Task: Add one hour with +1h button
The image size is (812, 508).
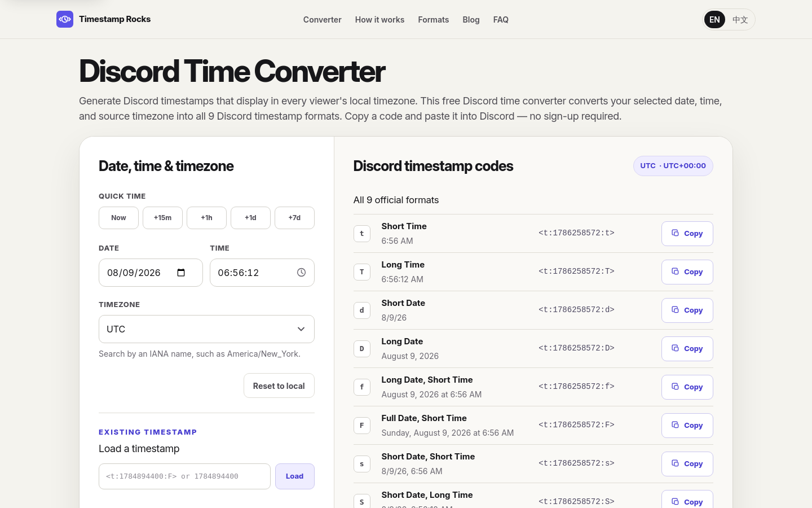Action: 206,218
